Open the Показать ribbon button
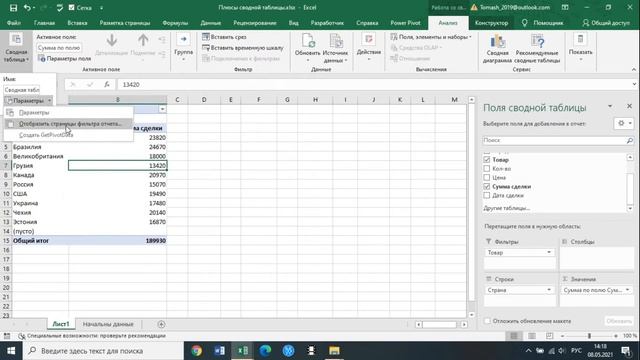The height and width of the screenshot is (360, 640). click(580, 48)
